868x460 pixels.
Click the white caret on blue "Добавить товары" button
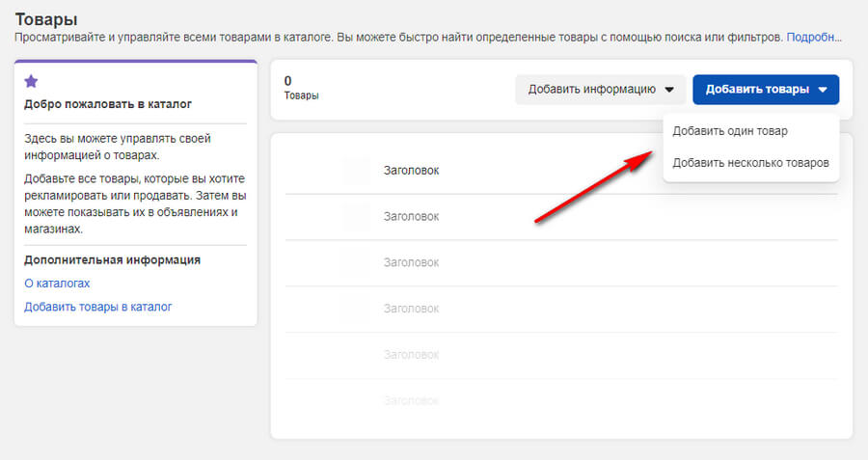tap(823, 90)
